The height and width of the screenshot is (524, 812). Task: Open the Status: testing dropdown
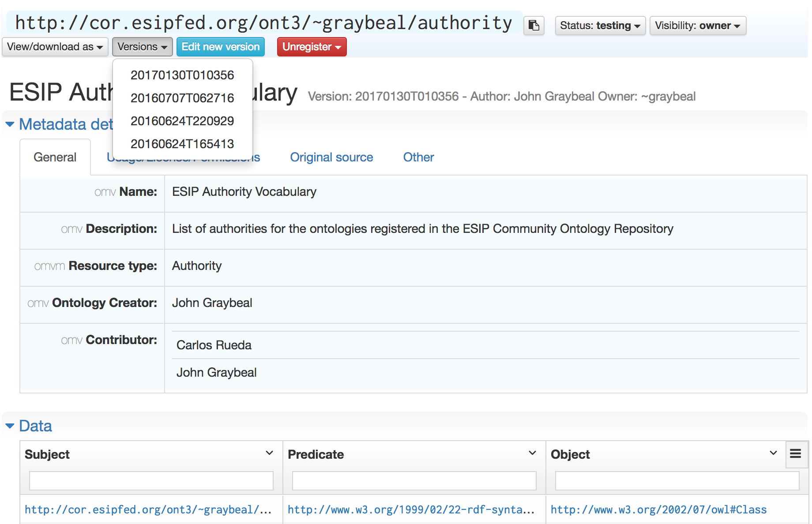click(600, 26)
